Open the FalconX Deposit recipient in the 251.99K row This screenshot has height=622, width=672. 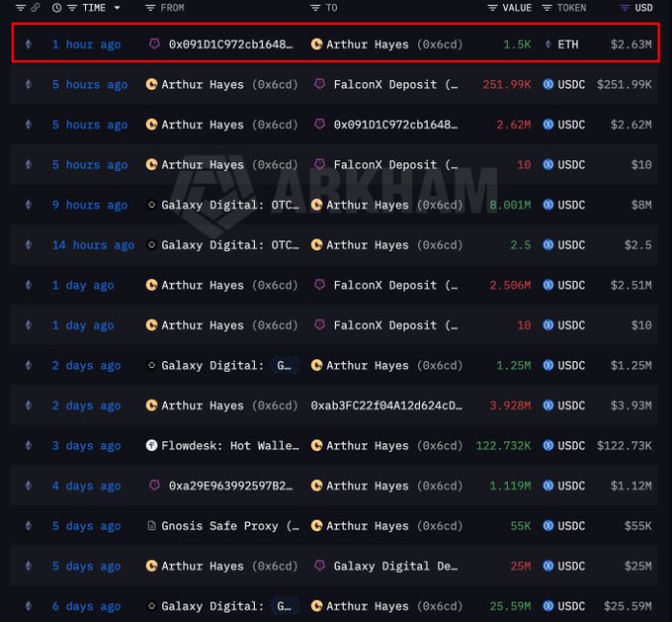(x=395, y=84)
